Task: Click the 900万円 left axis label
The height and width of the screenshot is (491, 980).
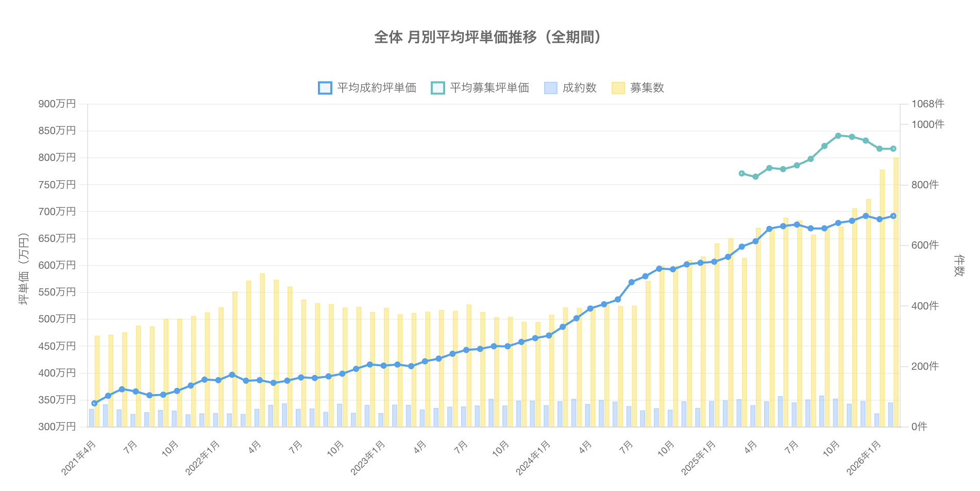Action: pos(57,104)
